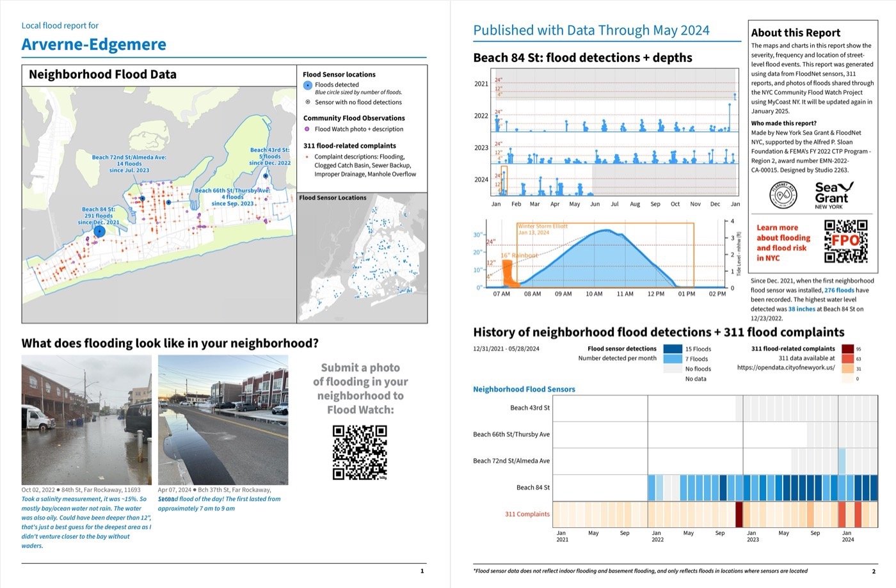Screen dimensions: 896x588
Task: Click the citywide Flood Sensor Locations inset map
Action: (362, 257)
